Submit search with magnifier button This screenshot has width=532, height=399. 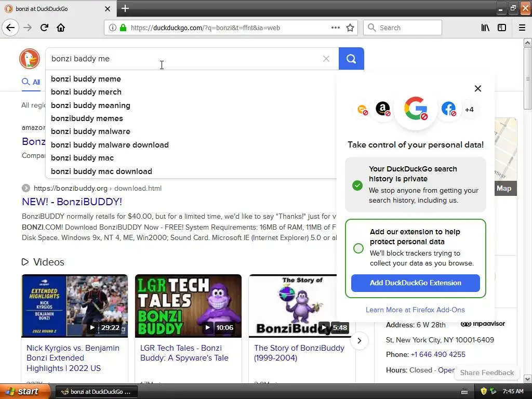(351, 59)
